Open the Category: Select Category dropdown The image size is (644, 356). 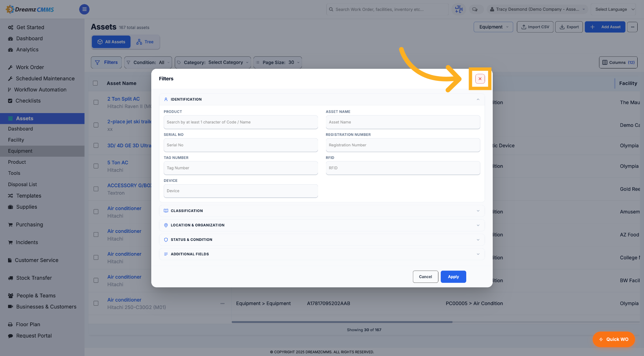[x=213, y=62]
